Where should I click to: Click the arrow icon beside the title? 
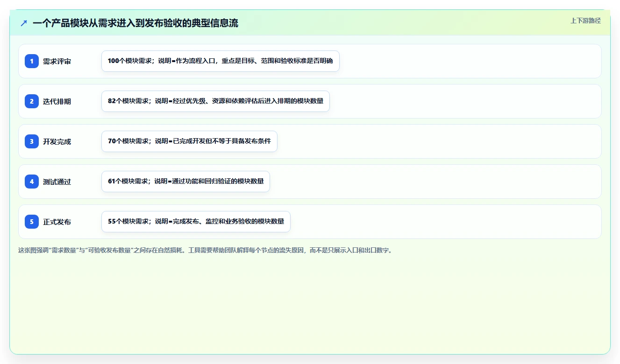click(x=24, y=23)
